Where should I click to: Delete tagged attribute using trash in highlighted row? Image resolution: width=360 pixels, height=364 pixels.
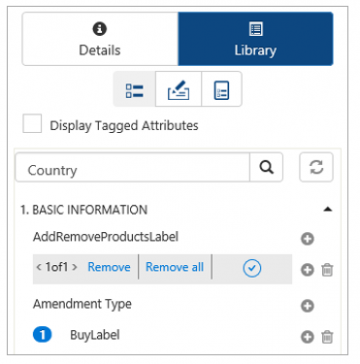coord(327,270)
